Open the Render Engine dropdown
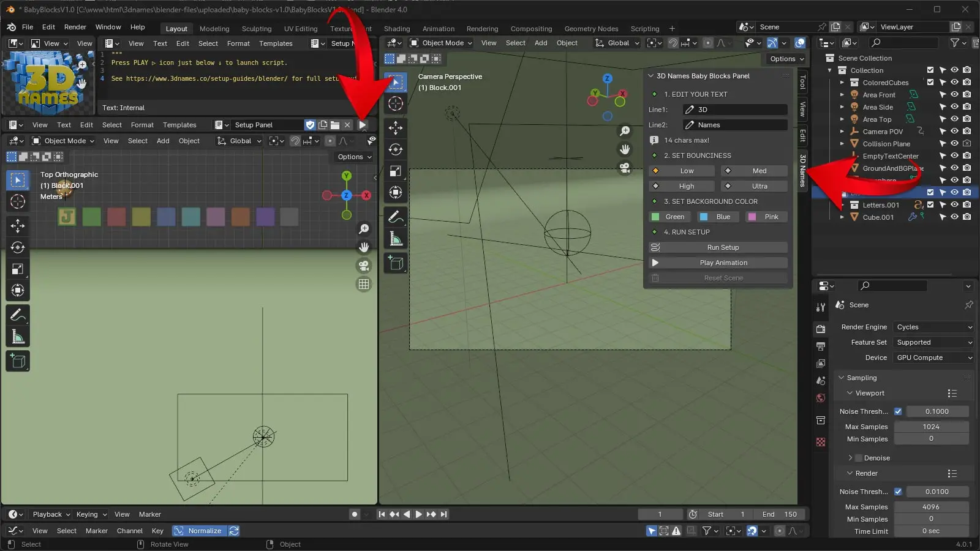Viewport: 980px width, 551px height. tap(933, 327)
